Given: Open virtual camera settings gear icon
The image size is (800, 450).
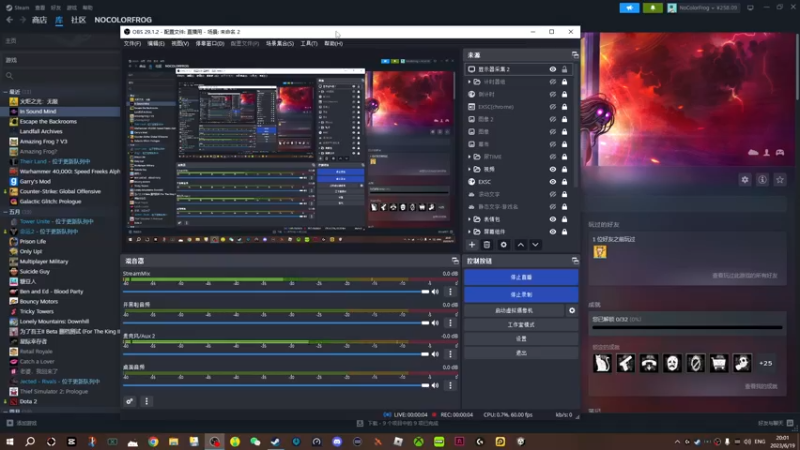Looking at the screenshot, I should pyautogui.click(x=572, y=310).
